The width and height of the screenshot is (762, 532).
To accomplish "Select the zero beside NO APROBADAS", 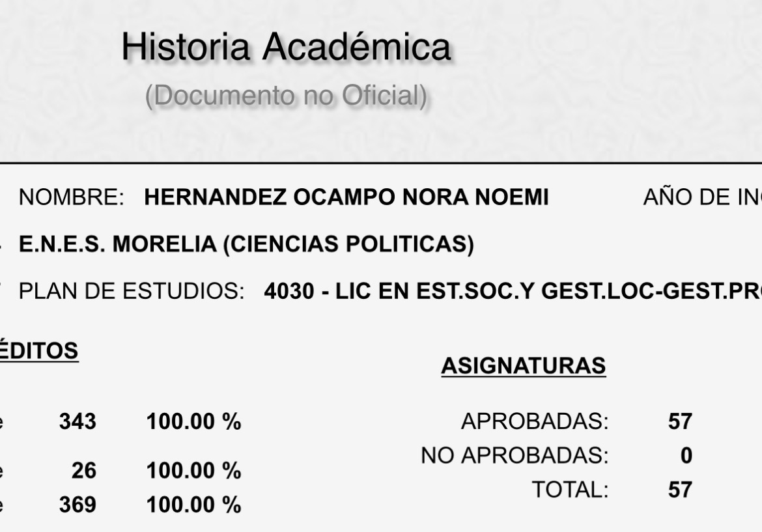I will tap(686, 456).
